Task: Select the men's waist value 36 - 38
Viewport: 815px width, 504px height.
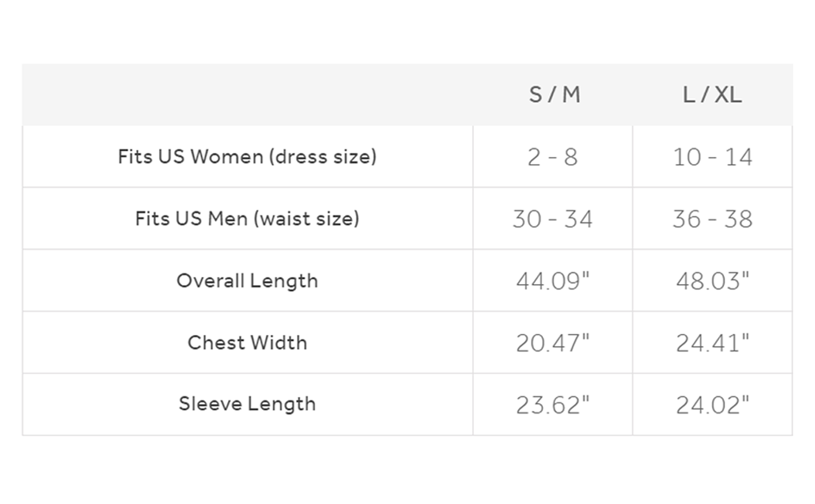Action: 712,219
